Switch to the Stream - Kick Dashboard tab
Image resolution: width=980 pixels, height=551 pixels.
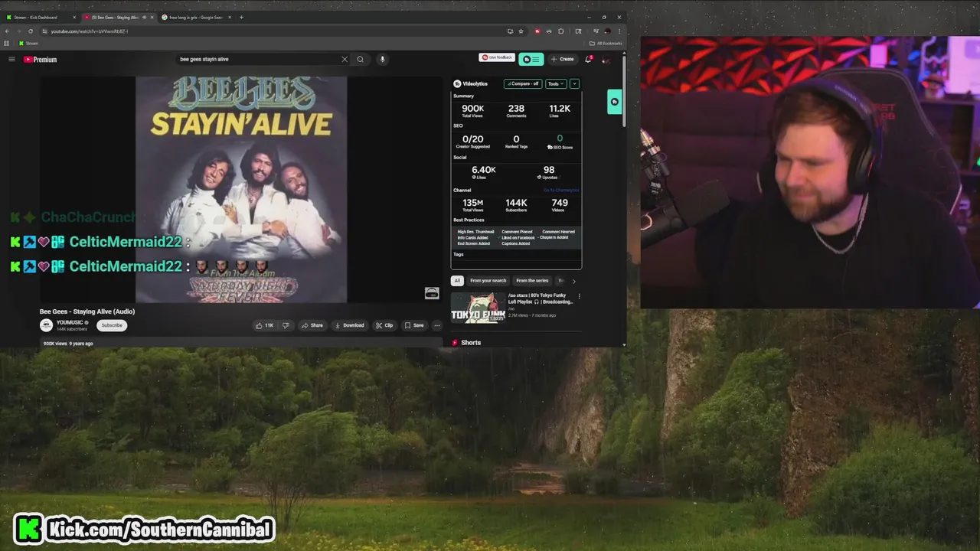pos(38,17)
